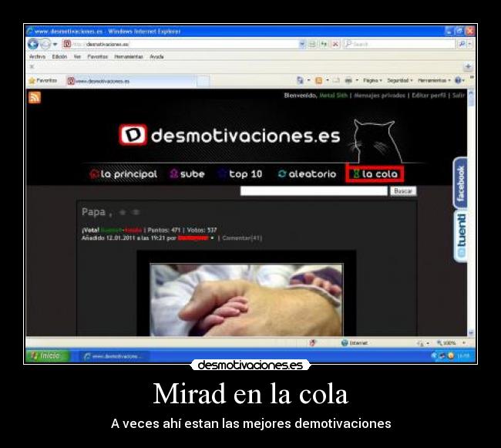
Task: Open the Ver menu
Action: (x=77, y=56)
